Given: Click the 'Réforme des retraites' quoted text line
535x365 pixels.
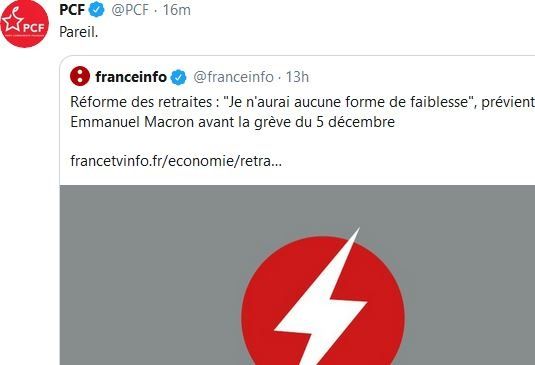Looking at the screenshot, I should coord(302,102).
